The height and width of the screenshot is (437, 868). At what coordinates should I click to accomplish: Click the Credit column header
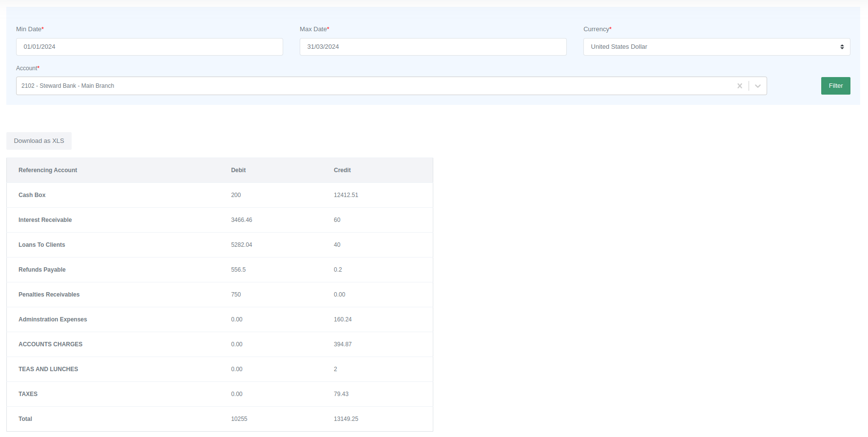click(x=342, y=170)
